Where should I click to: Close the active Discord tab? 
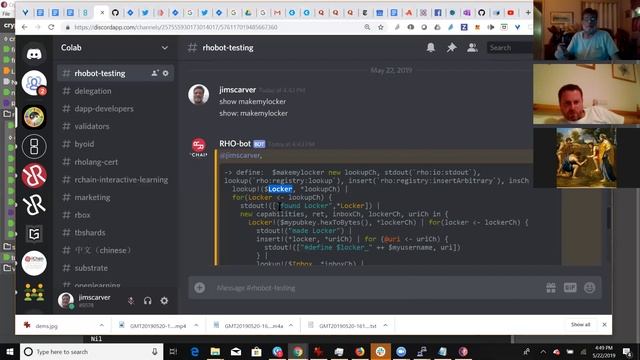(x=102, y=13)
